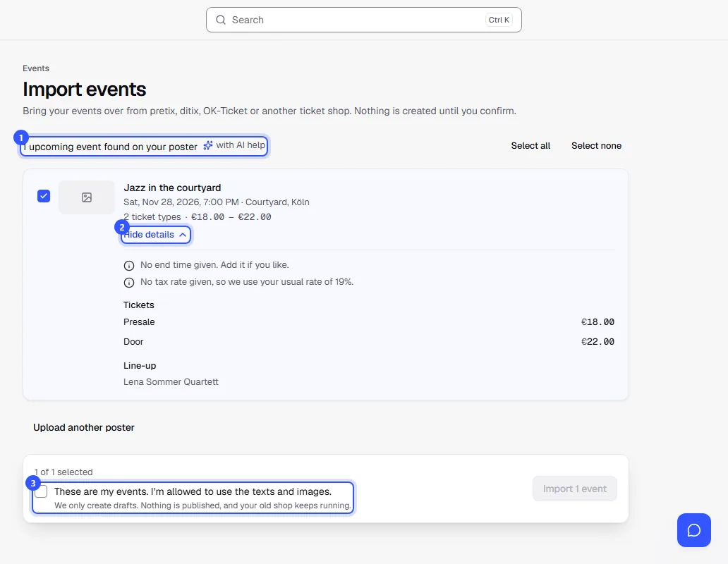Click the Tickets section heading
728x564 pixels.
tap(139, 305)
